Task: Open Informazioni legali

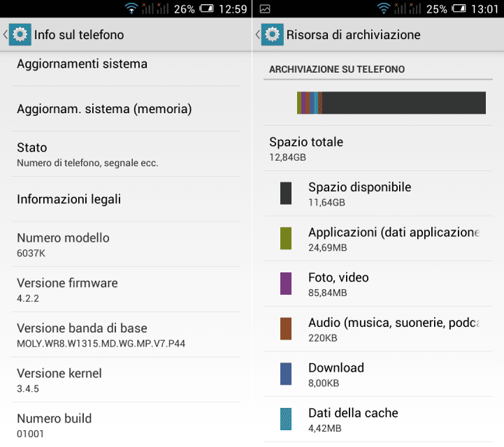Action: (x=126, y=199)
